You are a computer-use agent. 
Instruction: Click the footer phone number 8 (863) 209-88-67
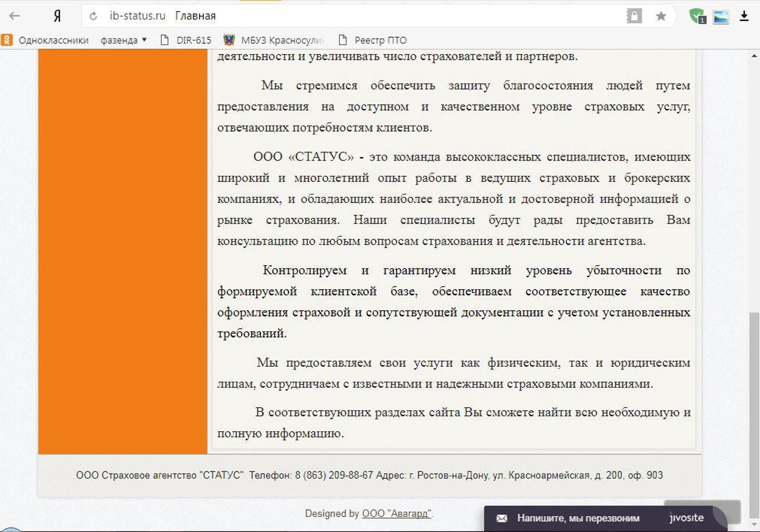pos(334,475)
